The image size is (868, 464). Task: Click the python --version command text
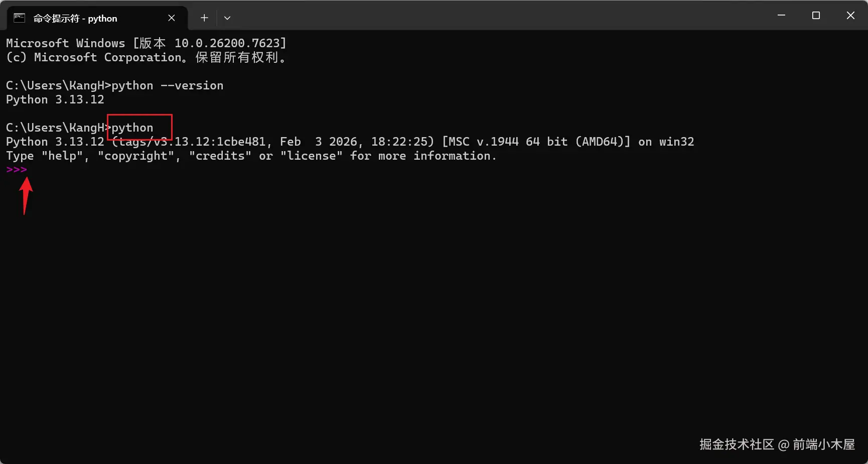click(168, 86)
